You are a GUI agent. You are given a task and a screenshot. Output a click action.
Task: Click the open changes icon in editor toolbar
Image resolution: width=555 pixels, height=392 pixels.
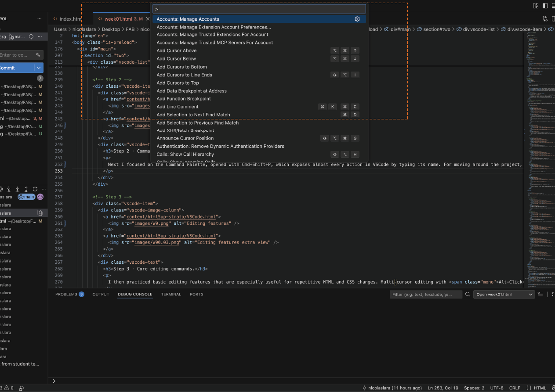pyautogui.click(x=545, y=19)
